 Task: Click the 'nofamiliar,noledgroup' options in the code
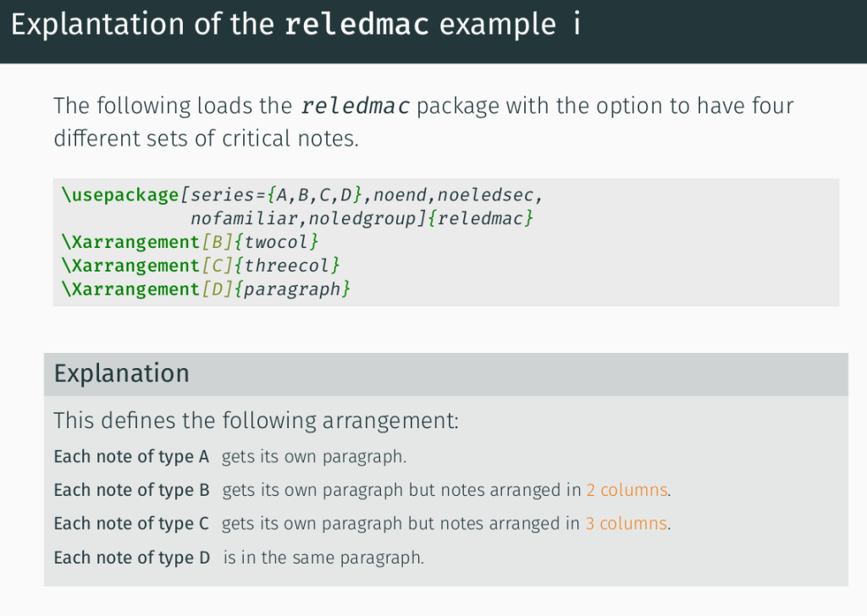click(308, 219)
